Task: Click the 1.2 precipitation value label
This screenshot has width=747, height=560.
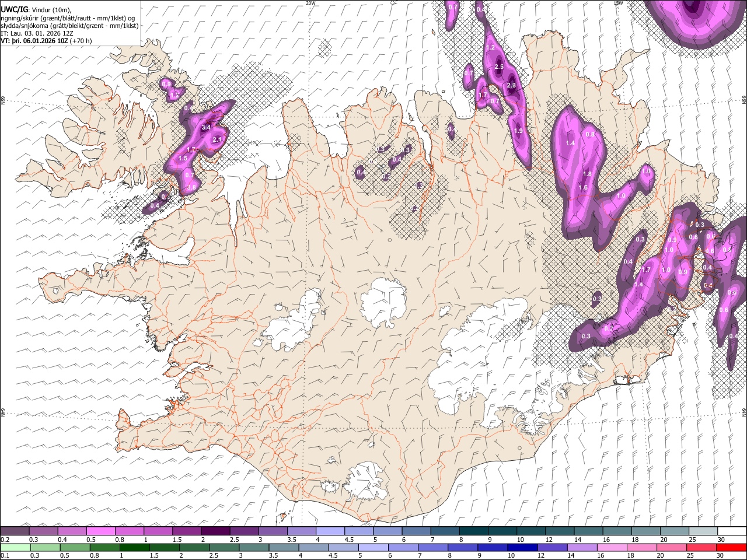Action: click(x=491, y=47)
